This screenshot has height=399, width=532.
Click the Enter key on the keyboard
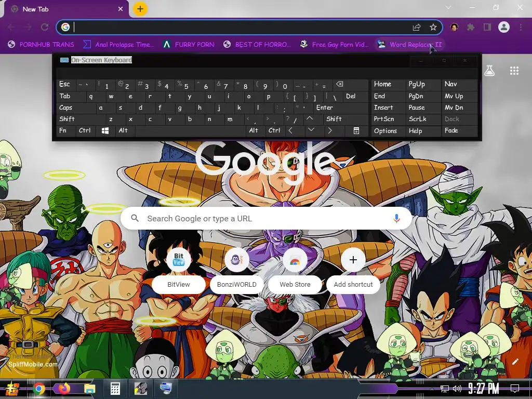pyautogui.click(x=341, y=108)
